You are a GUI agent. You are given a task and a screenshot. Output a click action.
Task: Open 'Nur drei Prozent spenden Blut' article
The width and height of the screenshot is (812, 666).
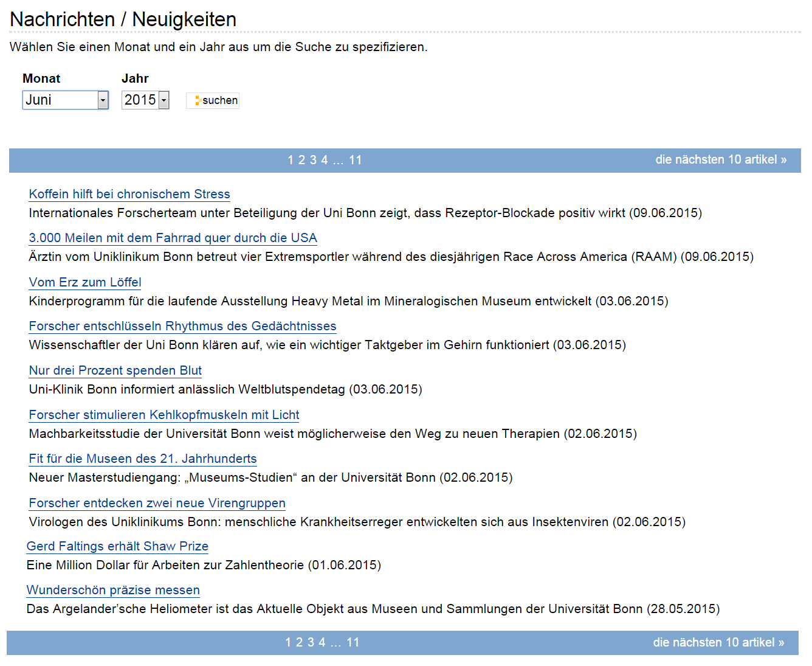[115, 370]
